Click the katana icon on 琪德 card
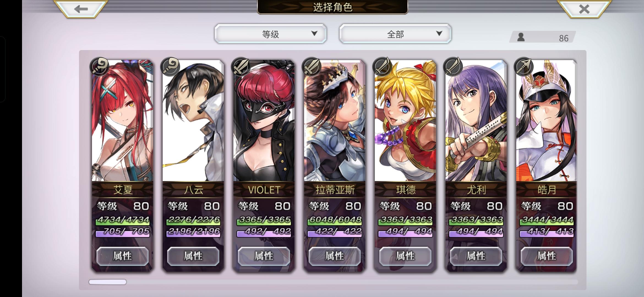This screenshot has width=644, height=297. 382,67
